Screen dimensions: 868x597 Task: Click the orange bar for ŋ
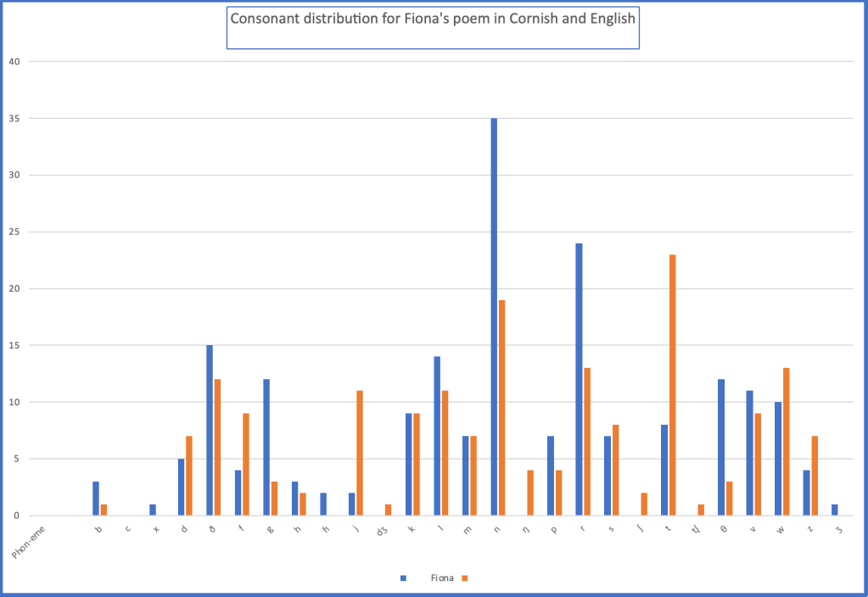(529, 493)
